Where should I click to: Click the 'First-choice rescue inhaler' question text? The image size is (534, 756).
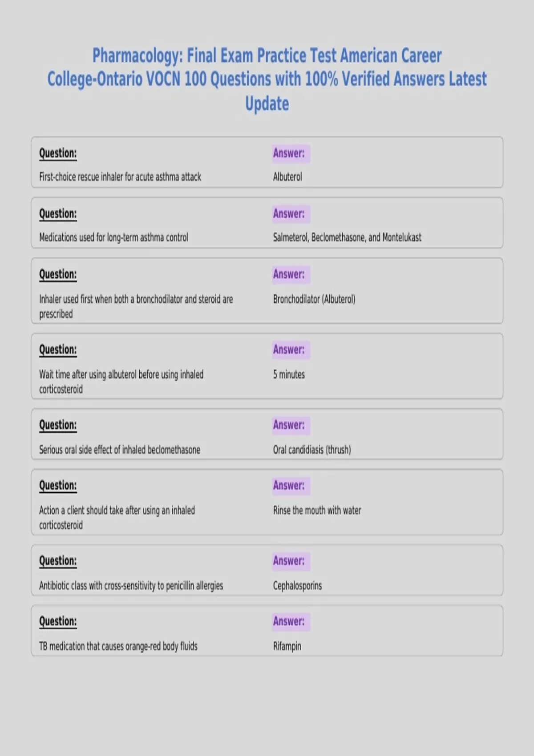(120, 177)
